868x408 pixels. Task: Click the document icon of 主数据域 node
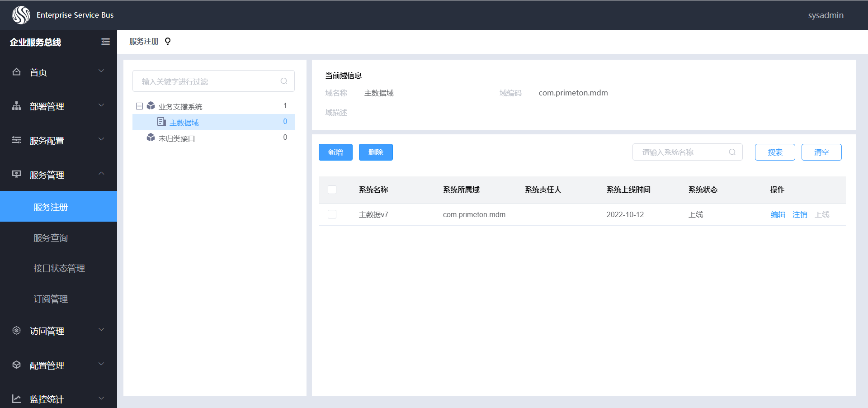[x=161, y=122]
